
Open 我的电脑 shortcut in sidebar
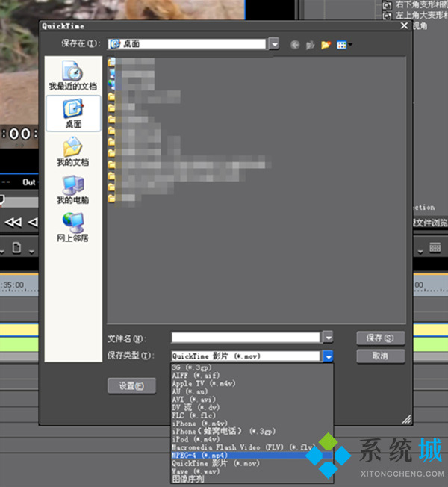click(73, 190)
